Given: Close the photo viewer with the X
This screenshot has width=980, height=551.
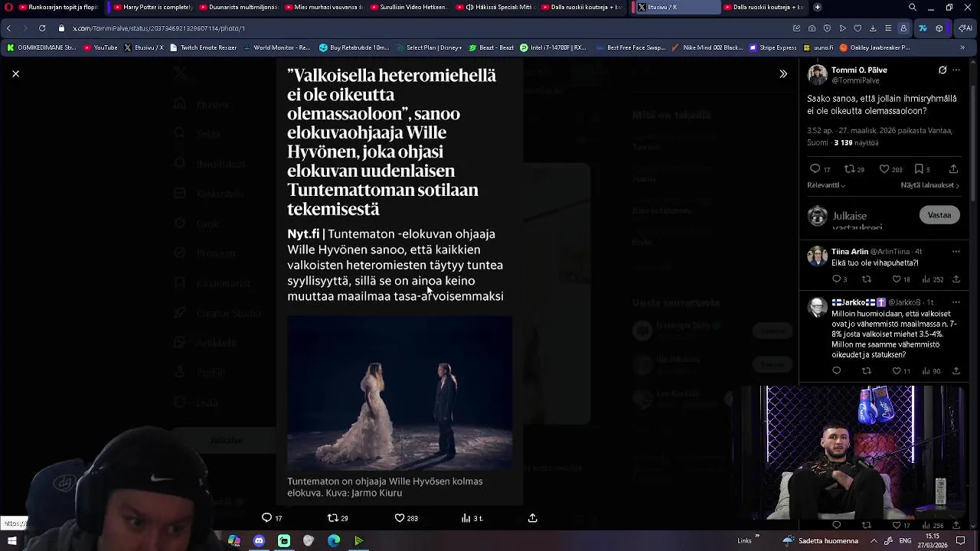Looking at the screenshot, I should pos(15,73).
